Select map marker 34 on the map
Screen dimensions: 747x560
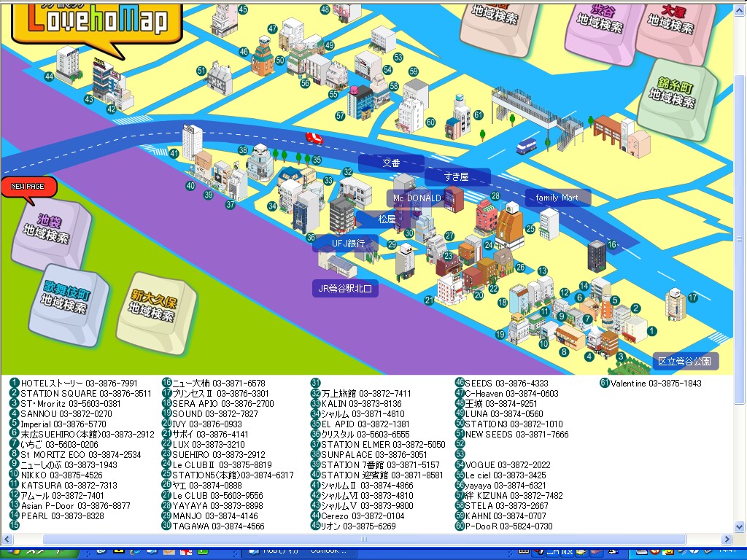272,206
